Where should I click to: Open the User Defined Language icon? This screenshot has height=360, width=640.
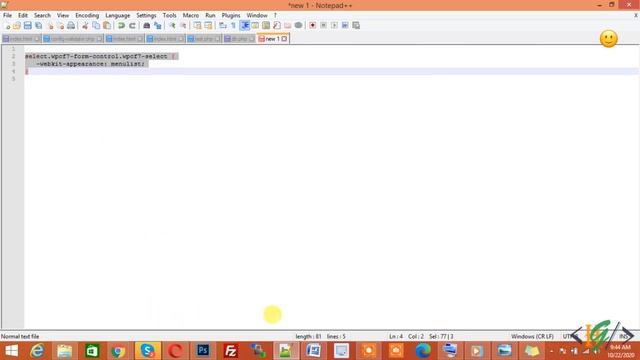click(x=255, y=26)
